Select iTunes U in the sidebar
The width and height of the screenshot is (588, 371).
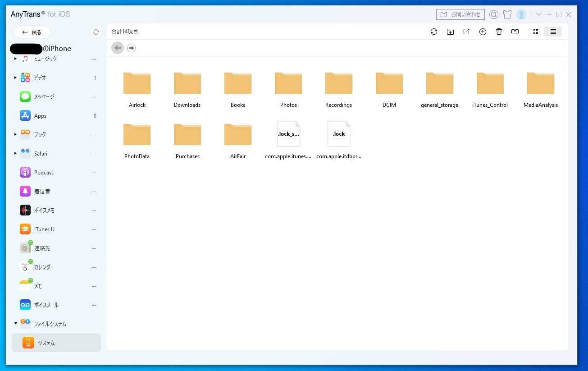tap(56, 229)
